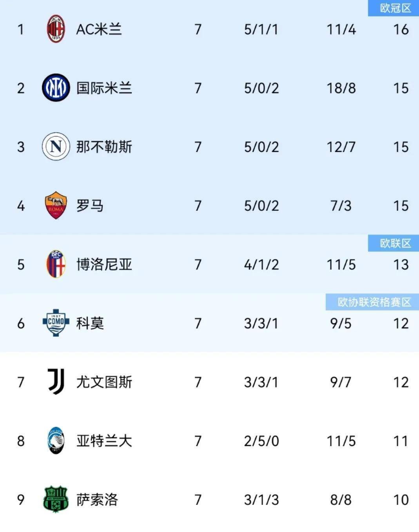Select the 尤文图斯 team name
The image size is (419, 532).
click(104, 382)
